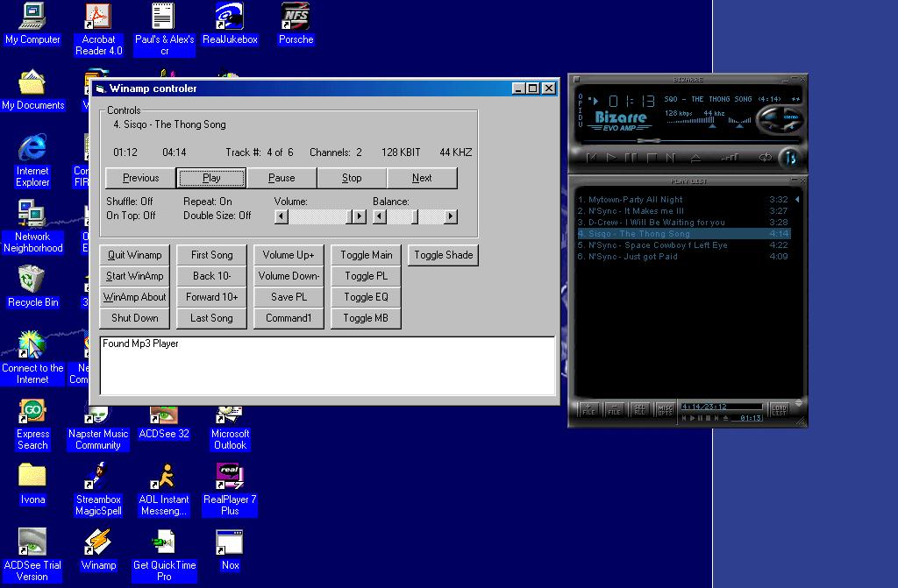The width and height of the screenshot is (898, 588).
Task: Click the Volume Down- button
Action: coord(289,276)
